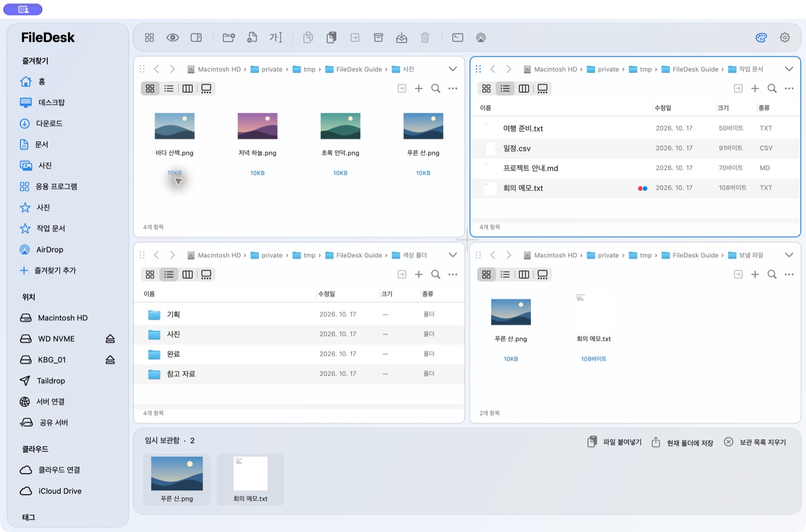Open 응용 프로그램 in sidebar
Viewport: 806px width, 532px height.
[56, 187]
